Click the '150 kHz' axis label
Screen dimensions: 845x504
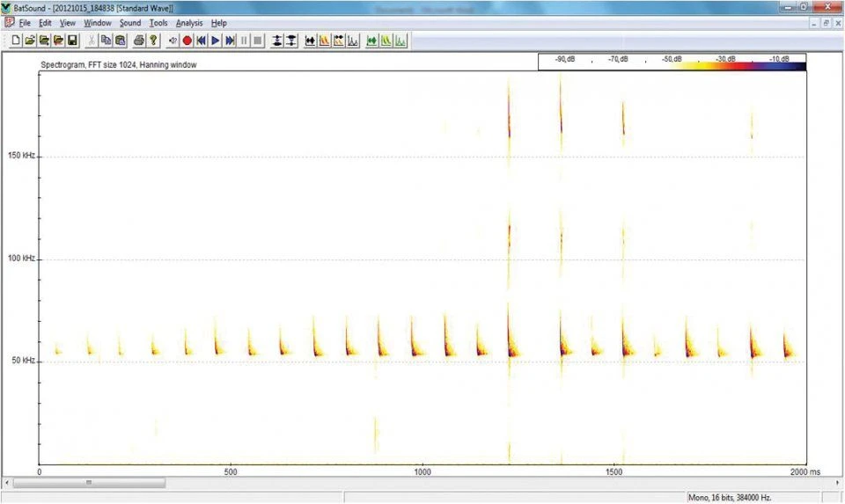tap(21, 155)
